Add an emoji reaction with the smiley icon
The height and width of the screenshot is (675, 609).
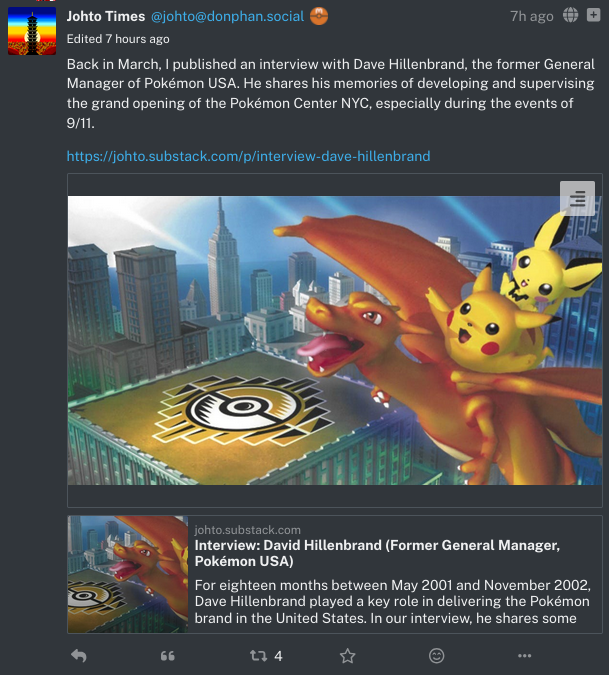click(436, 656)
